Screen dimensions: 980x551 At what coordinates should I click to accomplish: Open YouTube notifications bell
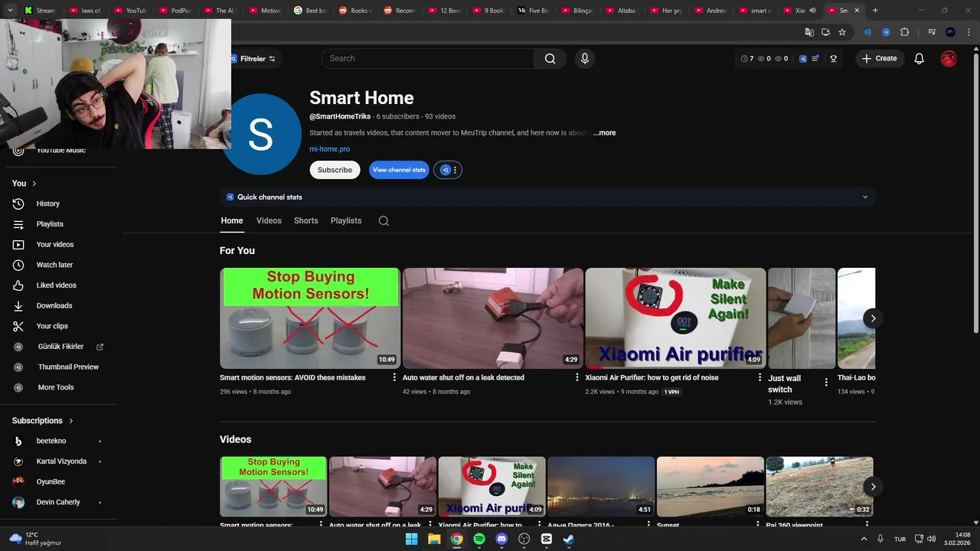pyautogui.click(x=920, y=58)
